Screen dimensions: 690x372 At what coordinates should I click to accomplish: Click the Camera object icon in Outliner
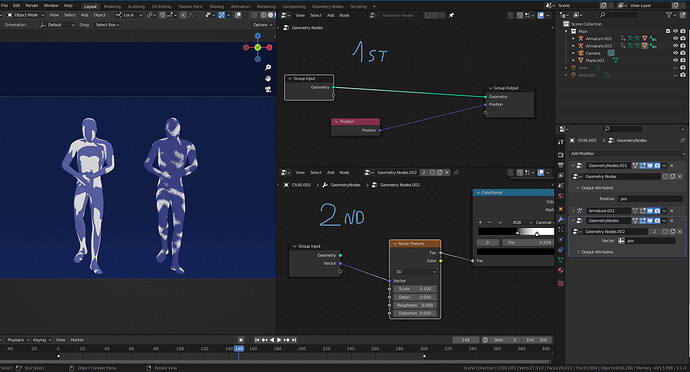581,53
